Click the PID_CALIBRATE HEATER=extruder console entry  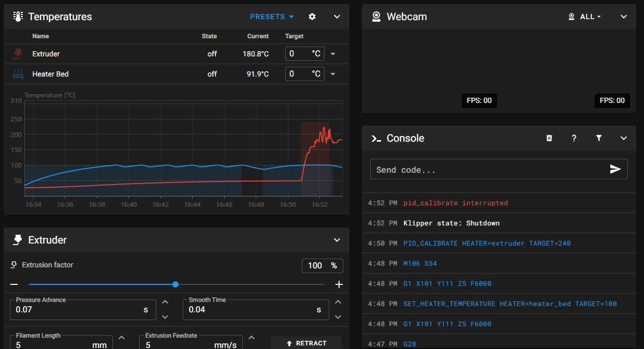[x=487, y=243]
